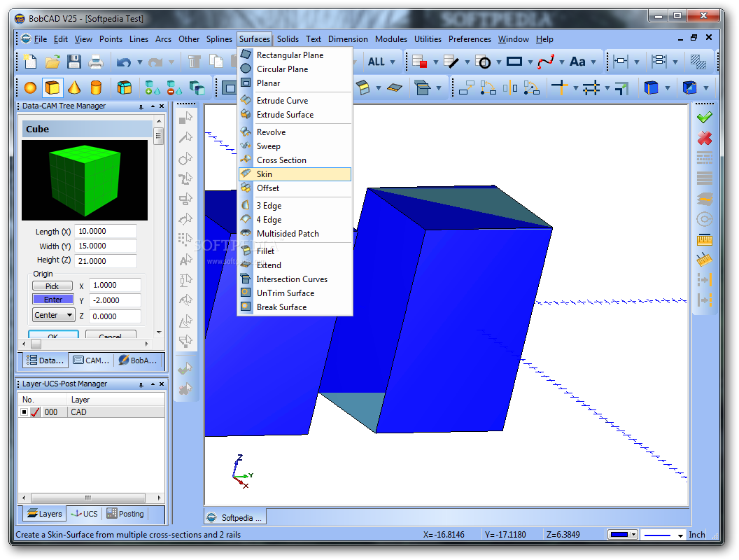Image resolution: width=739 pixels, height=560 pixels.
Task: Expand the shaded cube view dropdown arrow
Action: (706, 88)
